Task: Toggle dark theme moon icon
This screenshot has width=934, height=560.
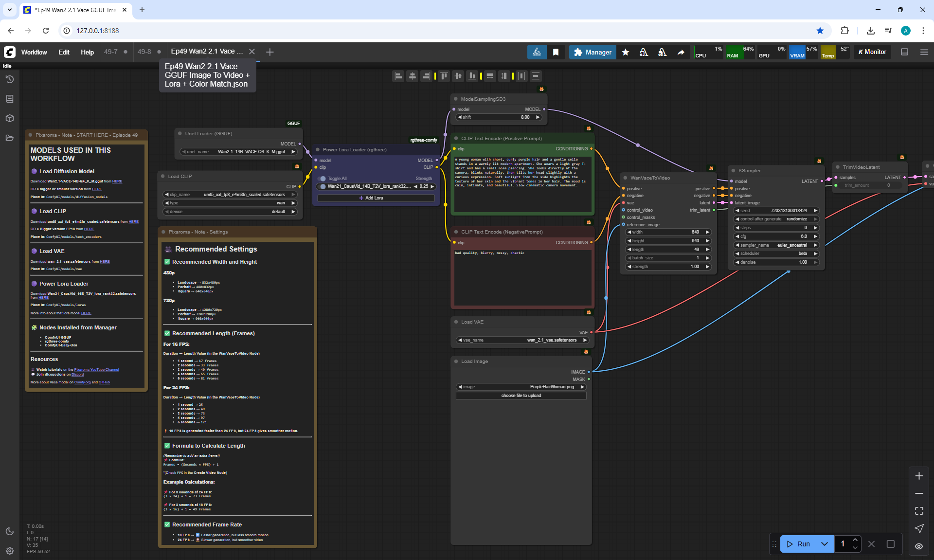Action: (10, 531)
